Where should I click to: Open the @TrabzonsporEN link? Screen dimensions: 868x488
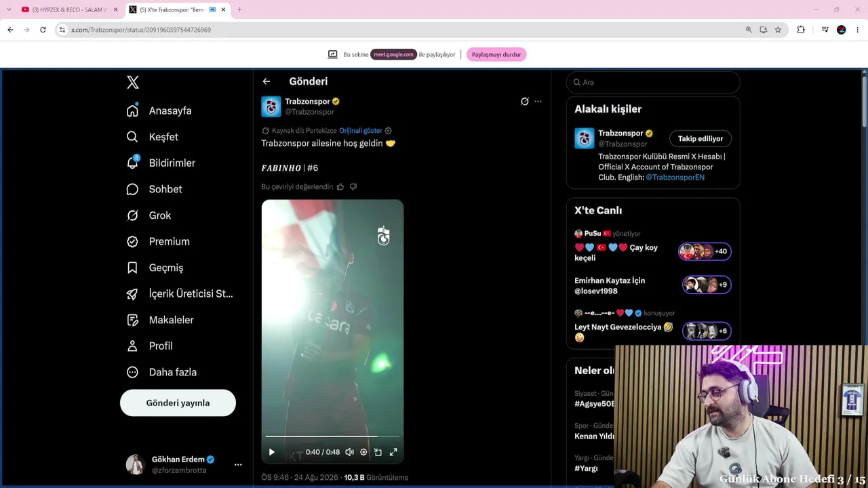pyautogui.click(x=675, y=178)
